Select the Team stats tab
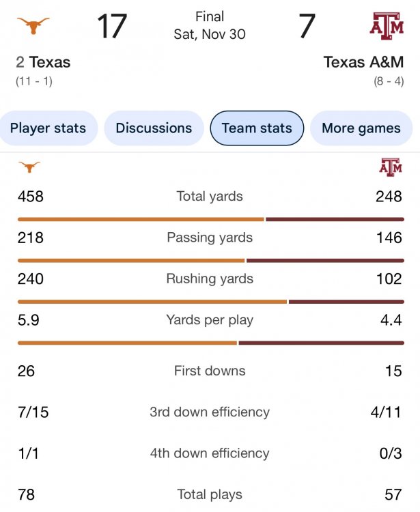The height and width of the screenshot is (512, 420). pyautogui.click(x=257, y=128)
